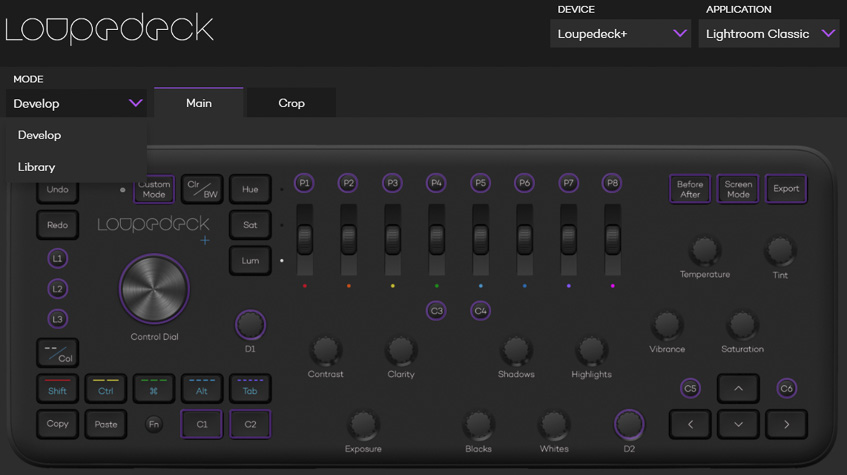Select the Sat mode key
Image resolution: width=847 pixels, height=475 pixels.
coord(250,225)
